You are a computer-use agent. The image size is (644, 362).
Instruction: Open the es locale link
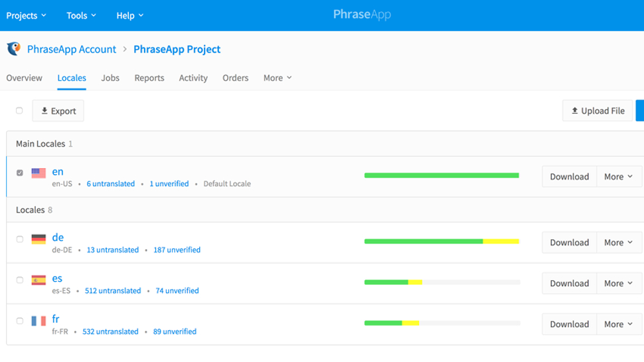pos(57,278)
